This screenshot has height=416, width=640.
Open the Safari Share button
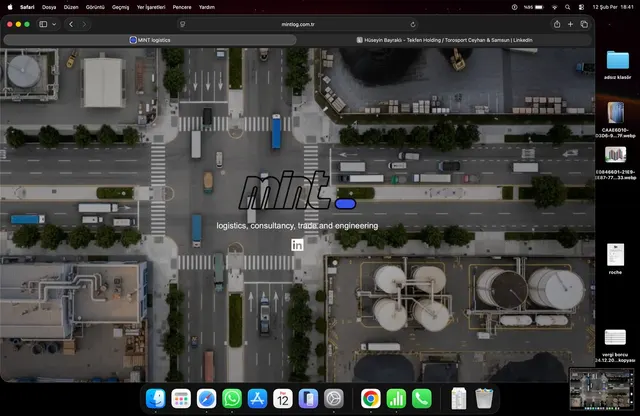pos(557,24)
